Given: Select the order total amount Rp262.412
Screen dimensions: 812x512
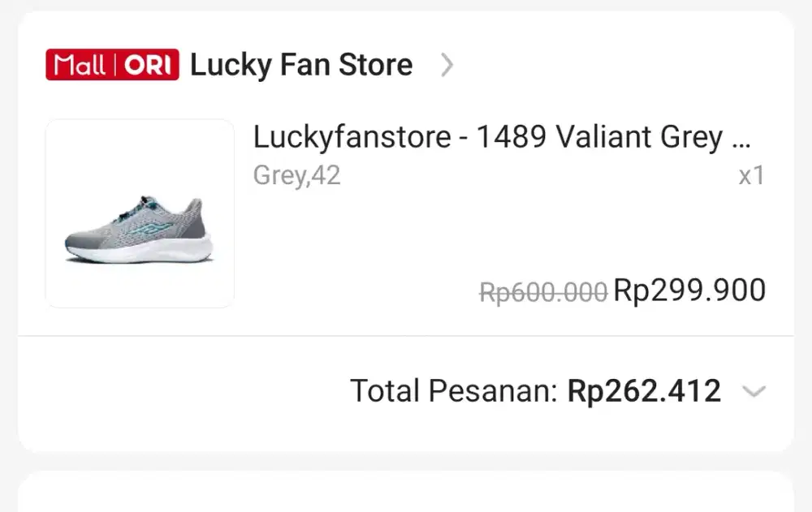Looking at the screenshot, I should point(642,390).
